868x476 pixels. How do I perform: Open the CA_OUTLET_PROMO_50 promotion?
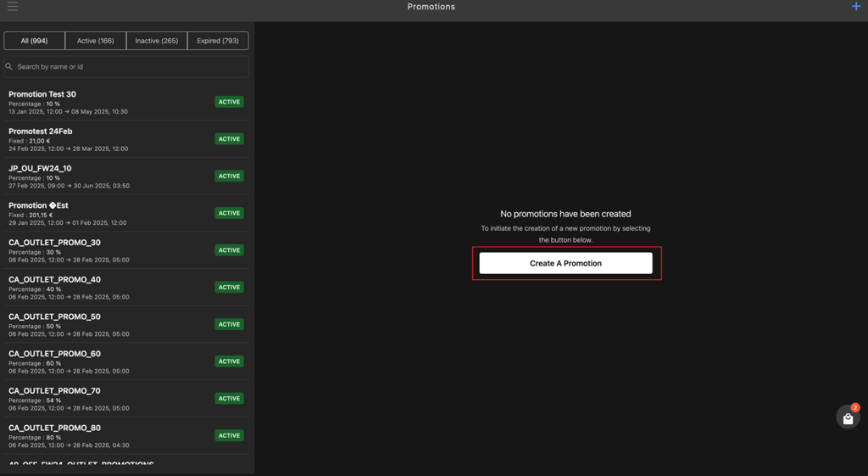126,325
